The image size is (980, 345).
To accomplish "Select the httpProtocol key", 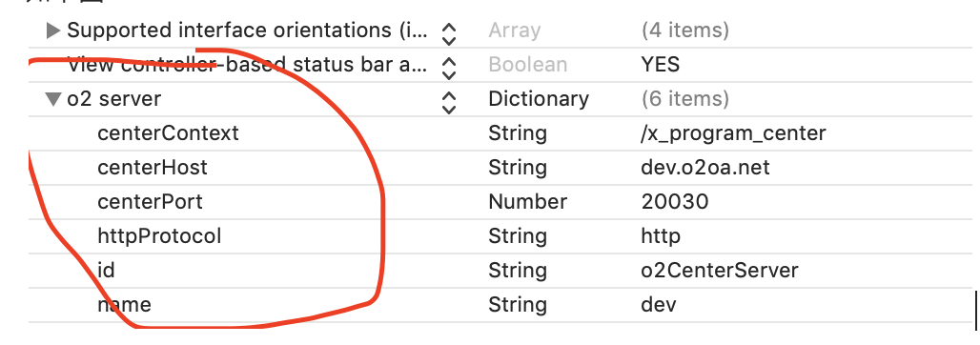I will [x=159, y=236].
